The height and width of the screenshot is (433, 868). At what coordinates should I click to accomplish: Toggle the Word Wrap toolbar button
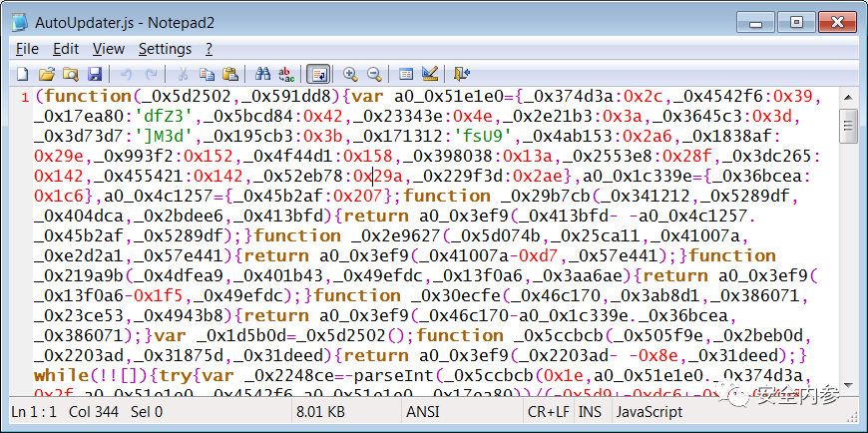pyautogui.click(x=318, y=73)
